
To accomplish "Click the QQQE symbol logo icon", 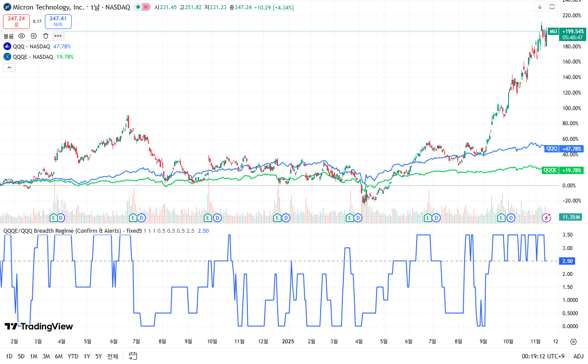I will click(x=7, y=57).
